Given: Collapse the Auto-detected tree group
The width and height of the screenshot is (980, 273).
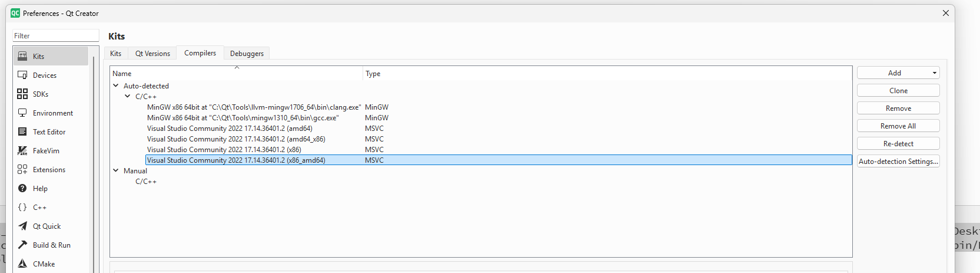Looking at the screenshot, I should coord(116,85).
